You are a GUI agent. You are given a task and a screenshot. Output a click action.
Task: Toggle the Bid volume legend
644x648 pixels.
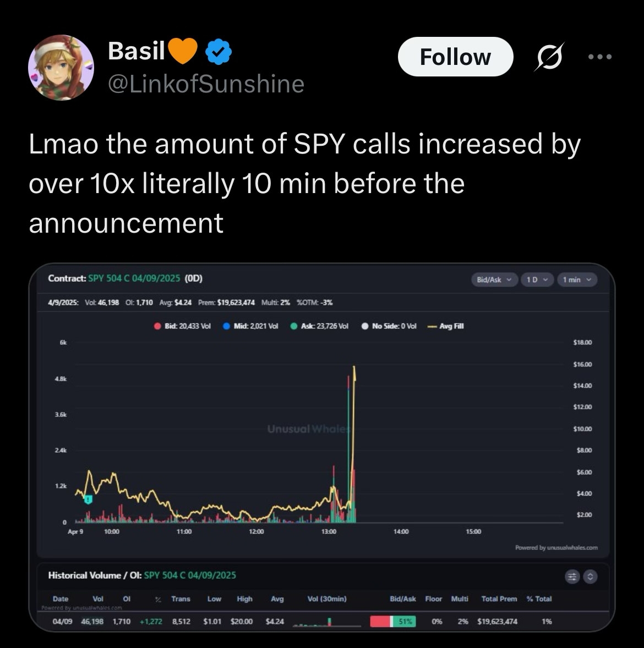tap(183, 326)
